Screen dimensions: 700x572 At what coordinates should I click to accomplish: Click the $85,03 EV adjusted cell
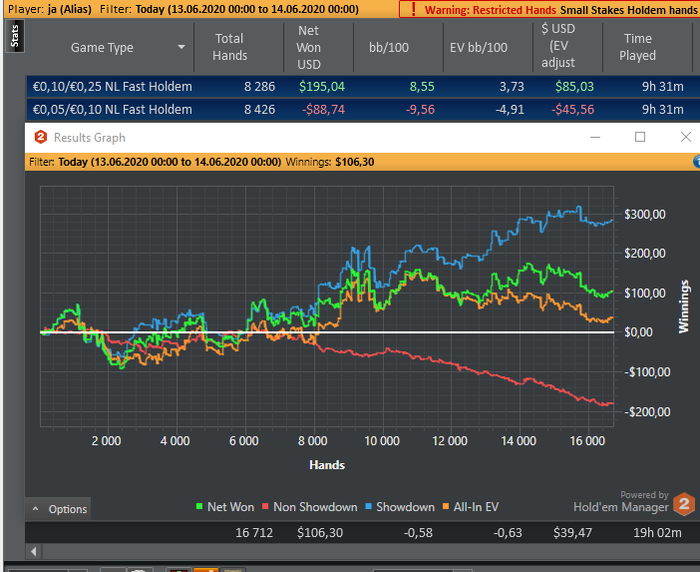[x=575, y=87]
